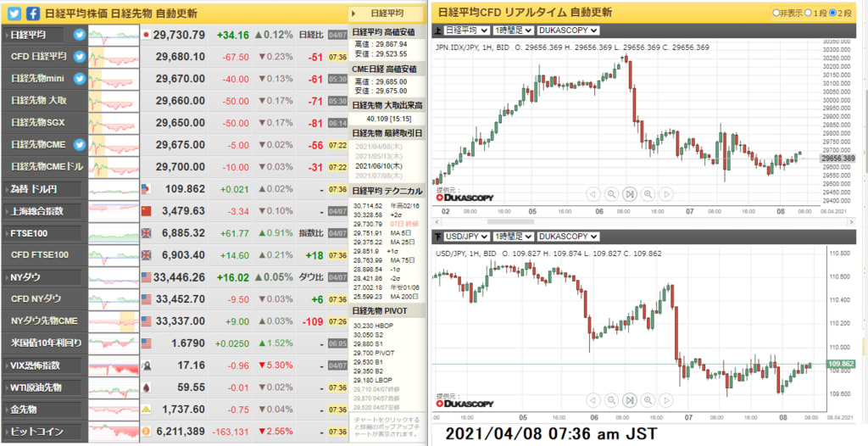The height and width of the screenshot is (446, 868).
Task: Click the 29,730.79 Nikkei average price
Action: point(180,35)
